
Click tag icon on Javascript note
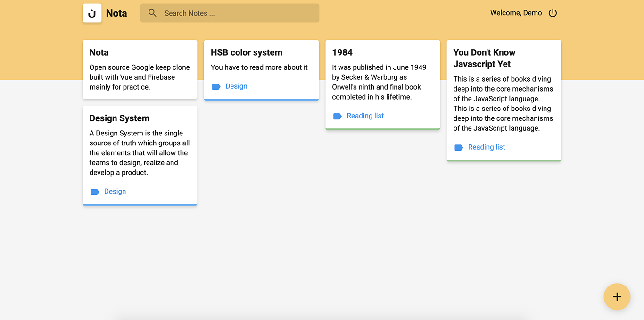coord(459,148)
